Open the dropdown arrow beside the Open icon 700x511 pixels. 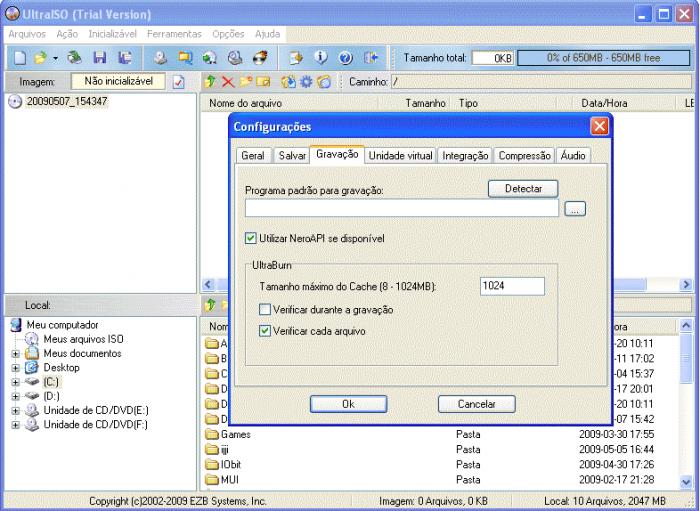(55, 58)
